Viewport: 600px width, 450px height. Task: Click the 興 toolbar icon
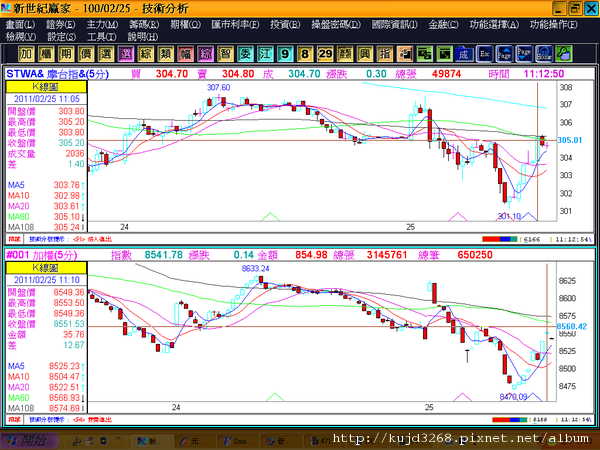365,54
